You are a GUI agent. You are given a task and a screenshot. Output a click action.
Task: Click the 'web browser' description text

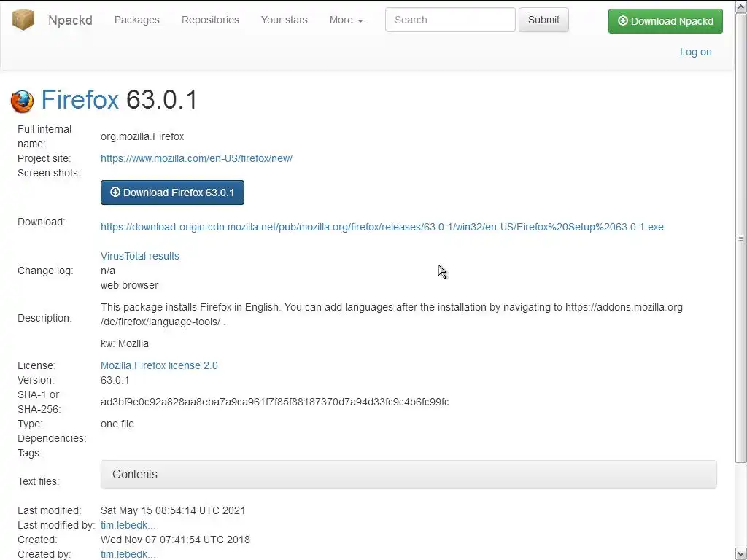pyautogui.click(x=129, y=285)
